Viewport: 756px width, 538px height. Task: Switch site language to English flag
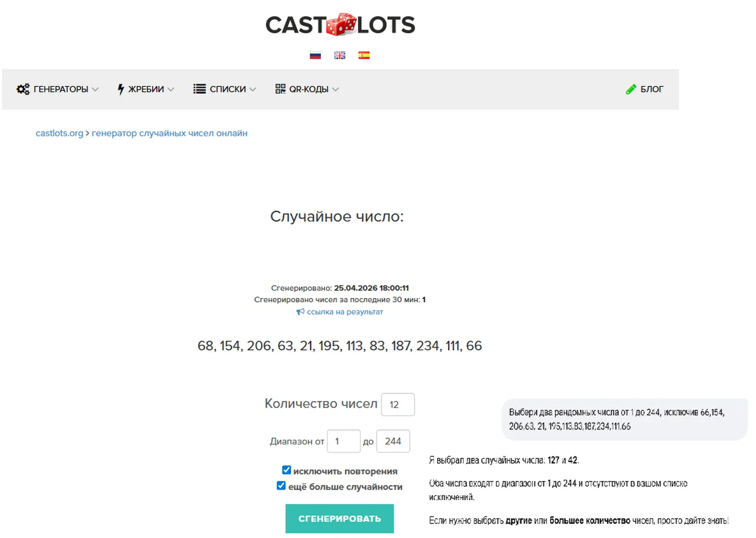(x=340, y=55)
